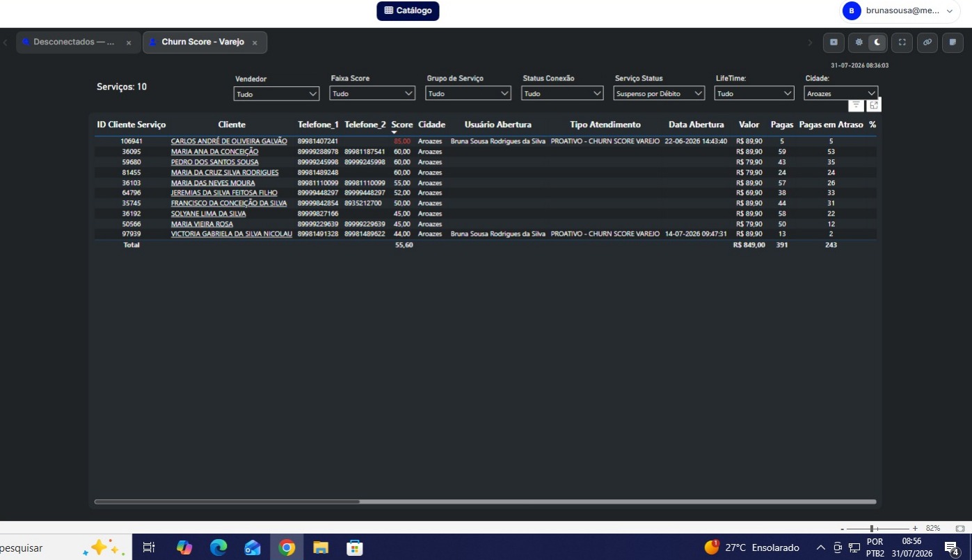This screenshot has height=560, width=972.
Task: Open the Cidade dropdown showing Aroazes
Action: [x=841, y=93]
